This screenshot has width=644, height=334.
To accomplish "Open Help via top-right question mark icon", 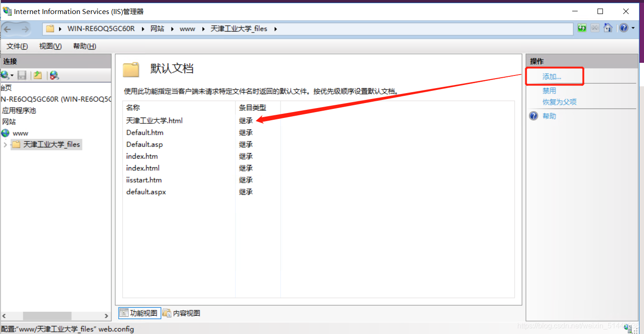I will [x=623, y=28].
